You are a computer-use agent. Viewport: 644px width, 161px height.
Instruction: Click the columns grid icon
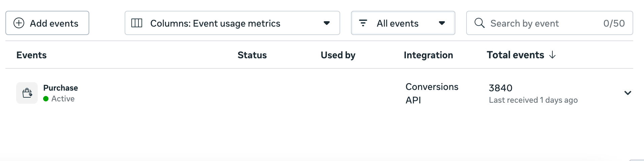coord(137,23)
